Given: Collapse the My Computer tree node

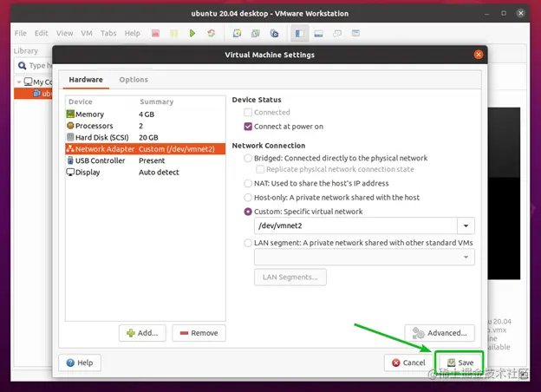Looking at the screenshot, I should click(x=19, y=82).
